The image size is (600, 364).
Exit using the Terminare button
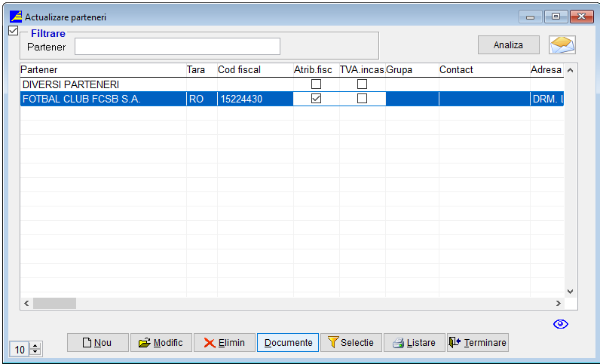(478, 342)
